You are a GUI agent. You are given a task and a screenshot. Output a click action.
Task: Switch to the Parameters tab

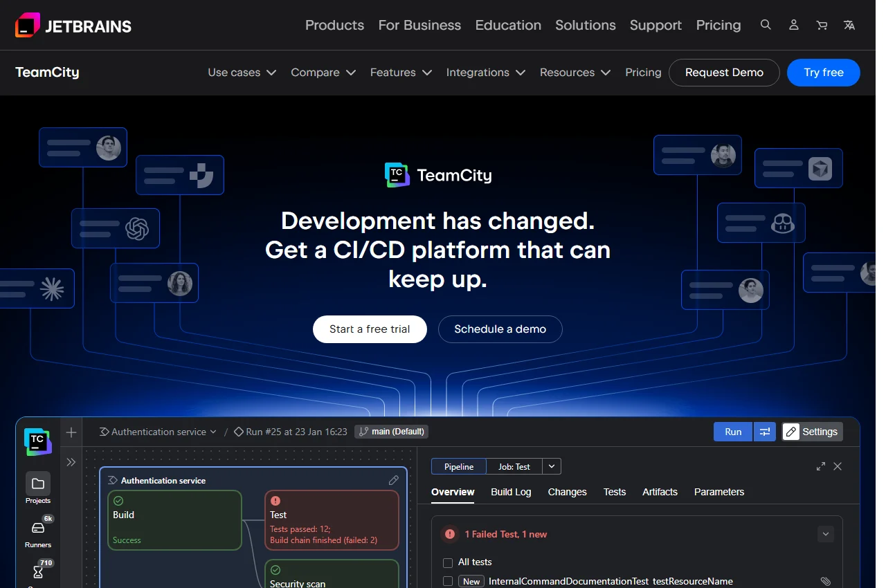pos(719,492)
